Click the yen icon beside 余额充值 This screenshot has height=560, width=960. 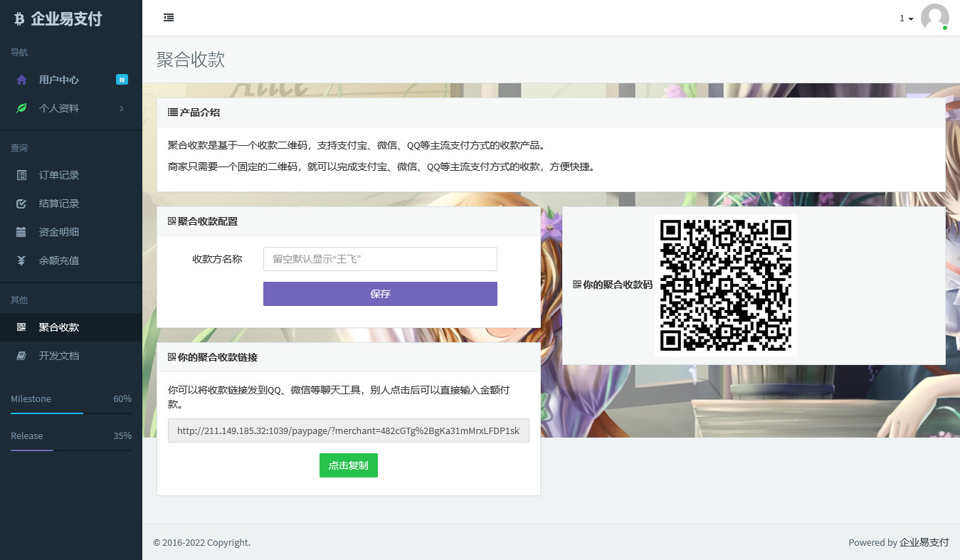[x=21, y=260]
